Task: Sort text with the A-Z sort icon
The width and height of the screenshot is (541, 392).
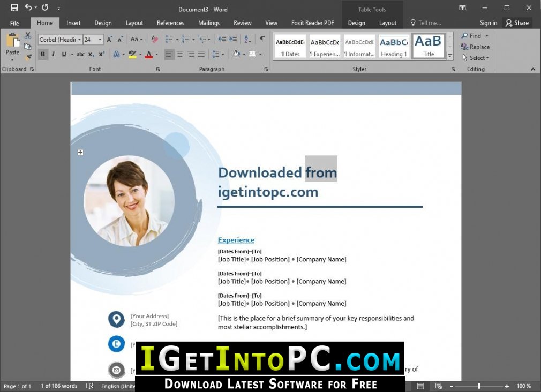Action: click(x=247, y=39)
